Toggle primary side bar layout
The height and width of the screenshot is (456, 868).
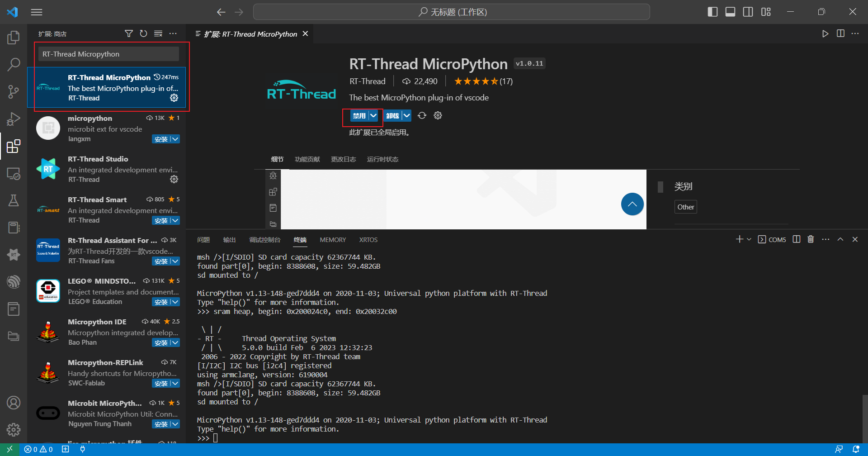[x=712, y=12]
